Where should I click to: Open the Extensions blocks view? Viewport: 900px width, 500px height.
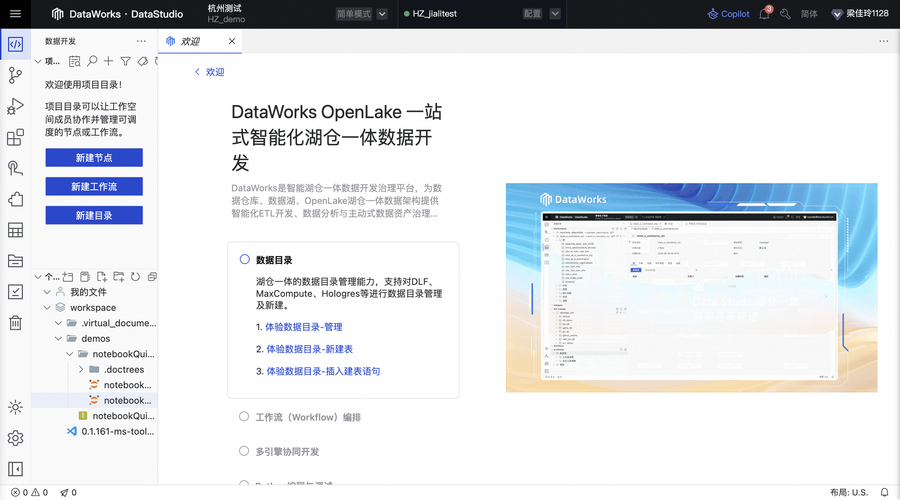(x=15, y=137)
